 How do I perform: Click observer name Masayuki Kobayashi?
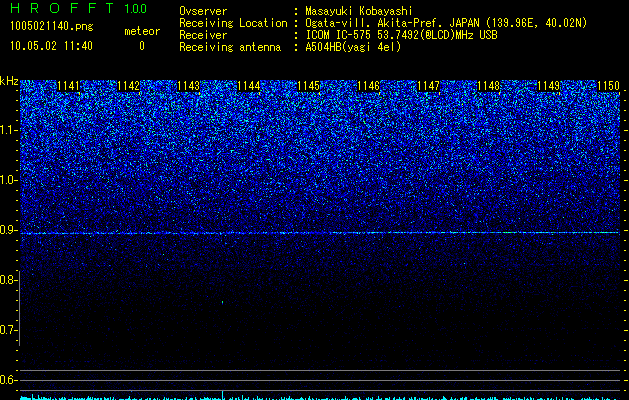[x=359, y=11]
